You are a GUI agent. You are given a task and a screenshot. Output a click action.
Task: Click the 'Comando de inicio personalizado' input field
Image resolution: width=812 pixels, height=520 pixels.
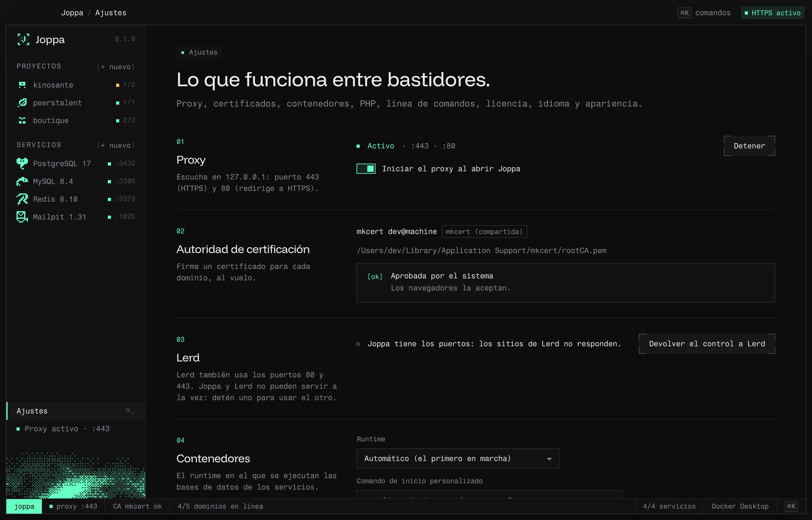pos(489,494)
